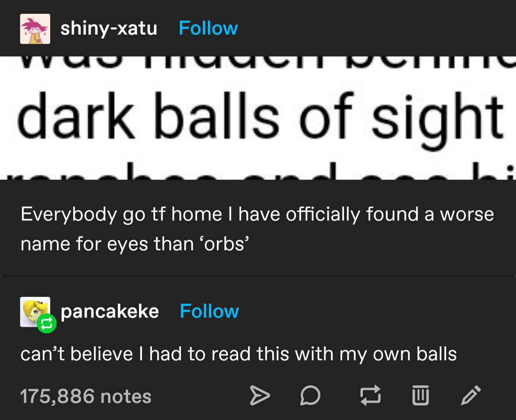Image resolution: width=516 pixels, height=420 pixels.
Task: Click the paper plane send icon
Action: coord(261,396)
